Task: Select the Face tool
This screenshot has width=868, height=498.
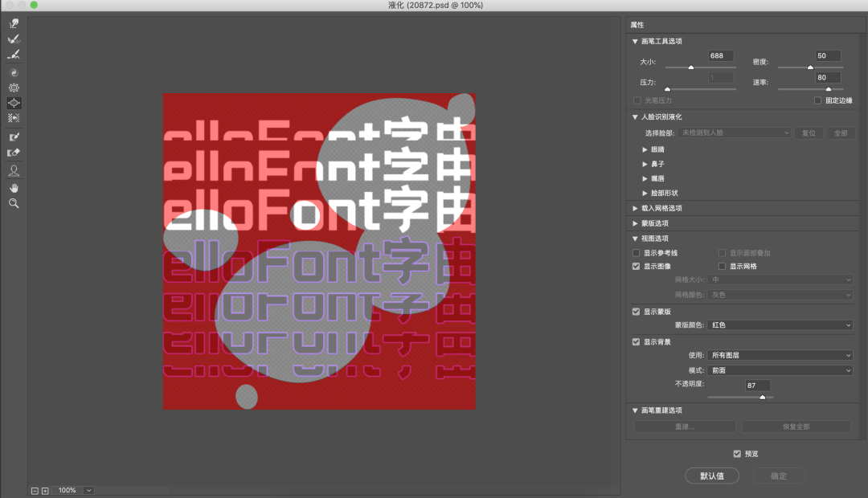Action: pyautogui.click(x=14, y=170)
